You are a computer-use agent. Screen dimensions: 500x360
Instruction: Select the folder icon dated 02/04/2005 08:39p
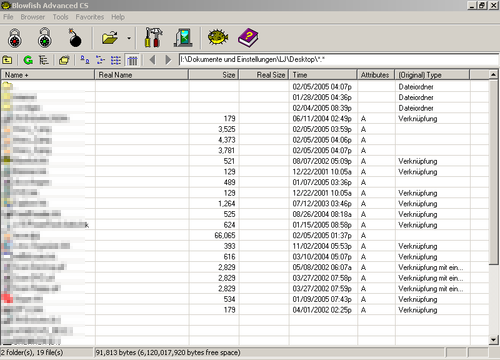point(7,108)
